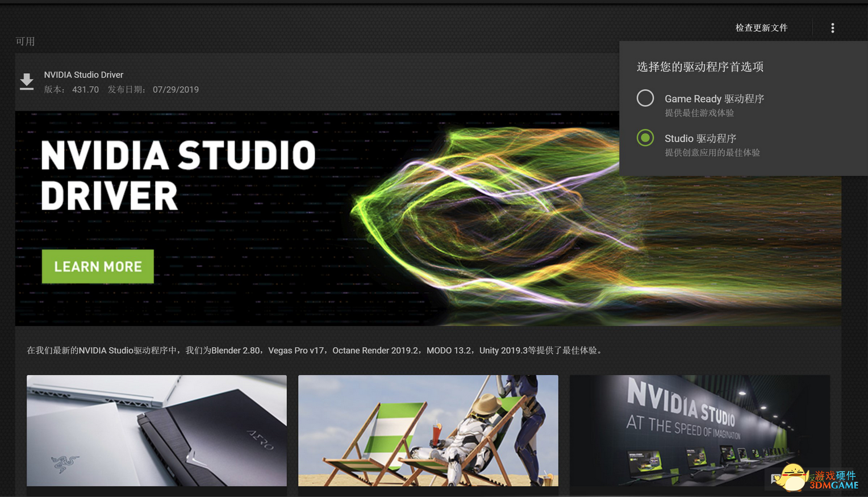
Task: Select Game Ready driver radio button
Action: [645, 98]
